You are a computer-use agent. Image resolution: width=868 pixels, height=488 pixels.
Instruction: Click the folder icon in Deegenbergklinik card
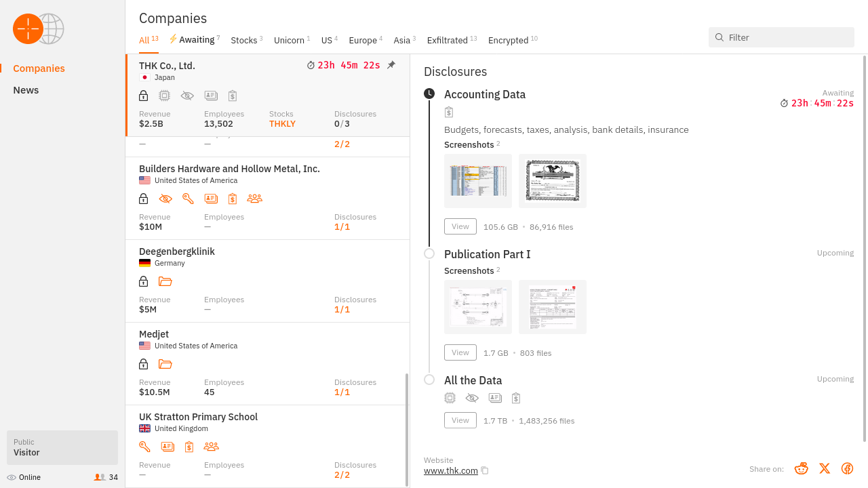165,281
